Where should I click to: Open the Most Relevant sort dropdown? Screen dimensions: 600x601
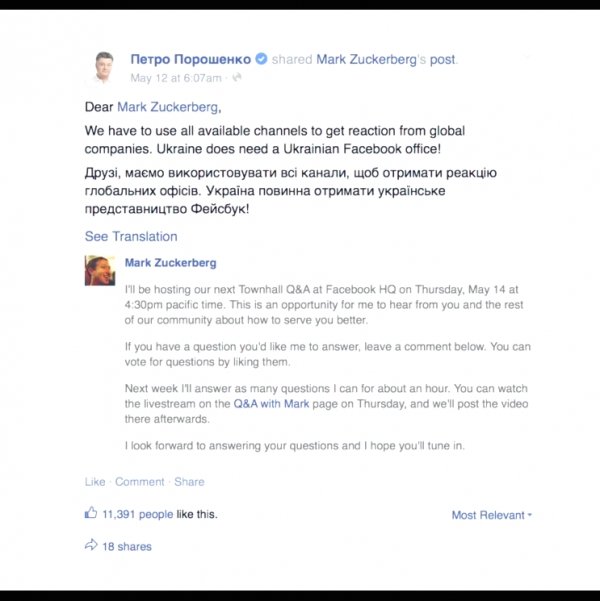click(x=492, y=515)
